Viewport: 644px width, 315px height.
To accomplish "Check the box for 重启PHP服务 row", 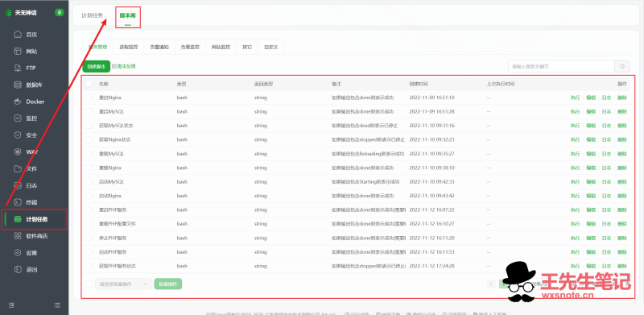I will (x=89, y=209).
